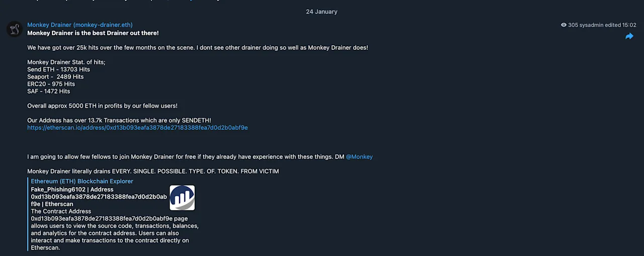The width and height of the screenshot is (644, 256).
Task: Open the Monkey Drainer (monkey-drainer.eth) channel name
Action: [x=80, y=25]
